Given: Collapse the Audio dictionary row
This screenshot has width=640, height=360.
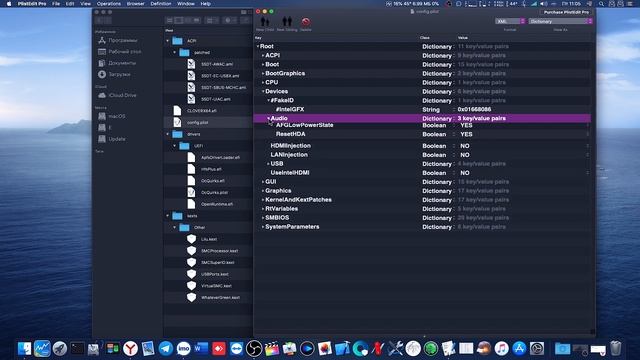Looking at the screenshot, I should pos(268,118).
